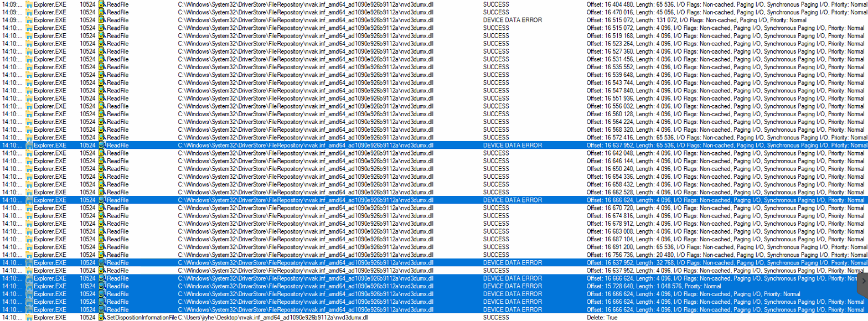
Task: Click SUCCESS result in the Delete: True row
Action: coord(496,318)
